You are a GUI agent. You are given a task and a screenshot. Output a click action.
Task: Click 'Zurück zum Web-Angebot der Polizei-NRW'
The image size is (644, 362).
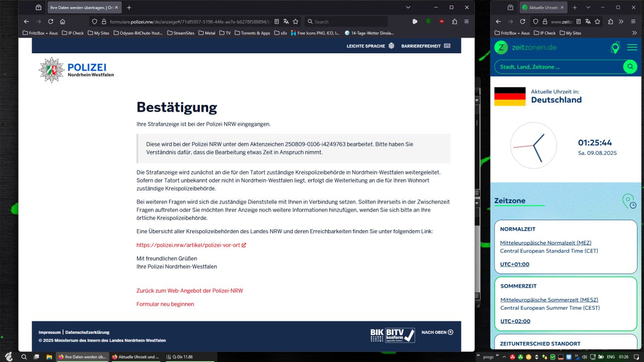(190, 291)
